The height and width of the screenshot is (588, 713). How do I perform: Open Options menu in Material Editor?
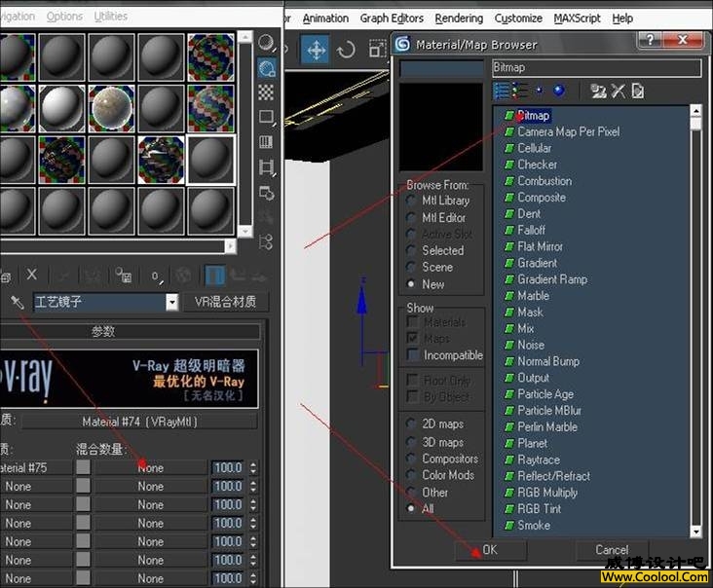(64, 17)
